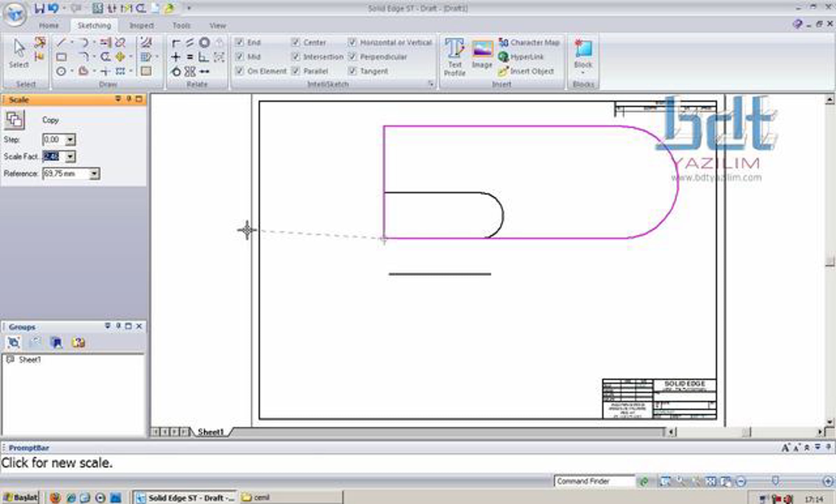836x504 pixels.
Task: Click Insert Object button
Action: coord(526,71)
